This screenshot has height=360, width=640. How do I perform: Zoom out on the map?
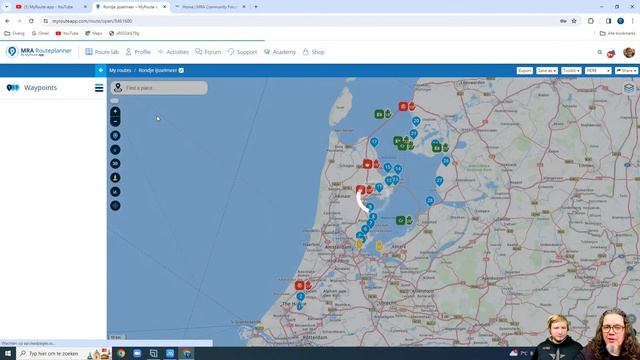pyautogui.click(x=115, y=122)
